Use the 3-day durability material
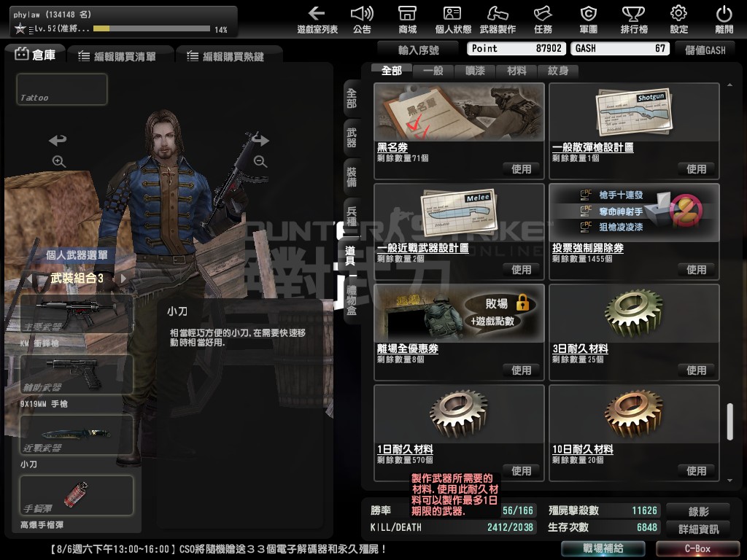The image size is (747, 560). [x=696, y=370]
